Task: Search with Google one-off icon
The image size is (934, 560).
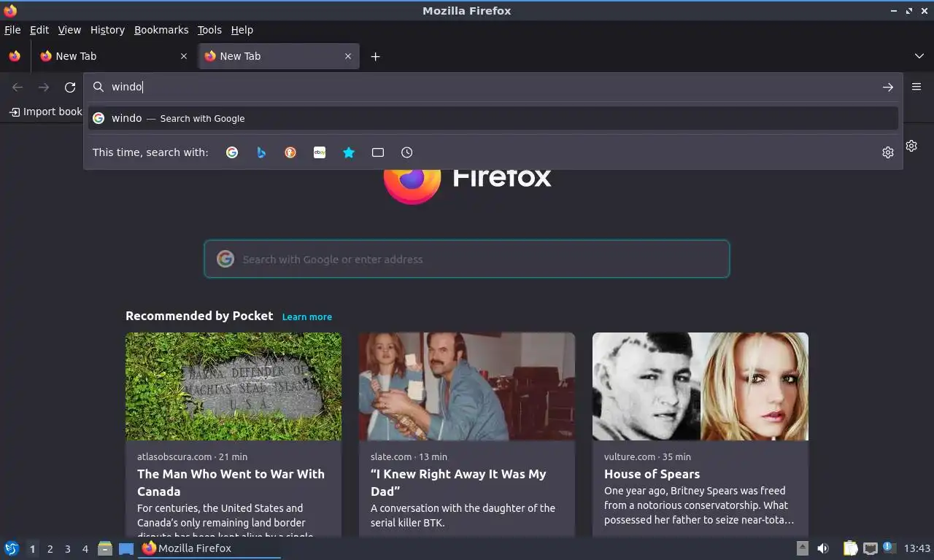Action: (232, 152)
